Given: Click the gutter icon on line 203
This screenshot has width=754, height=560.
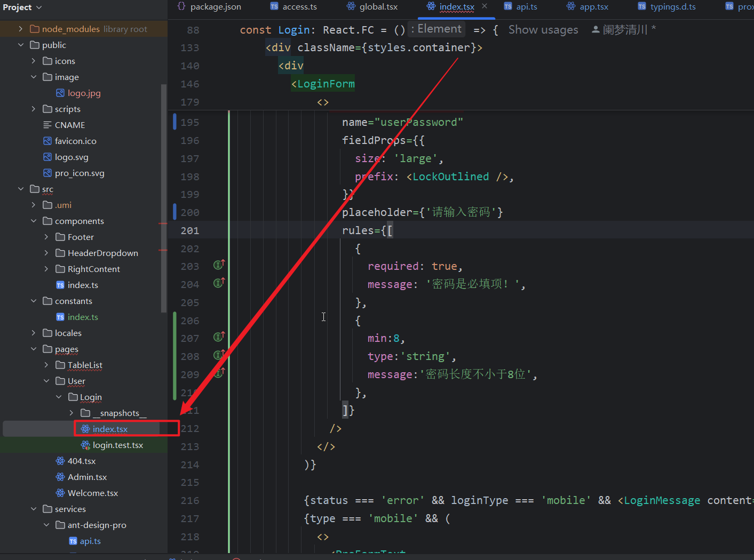Looking at the screenshot, I should point(219,265).
